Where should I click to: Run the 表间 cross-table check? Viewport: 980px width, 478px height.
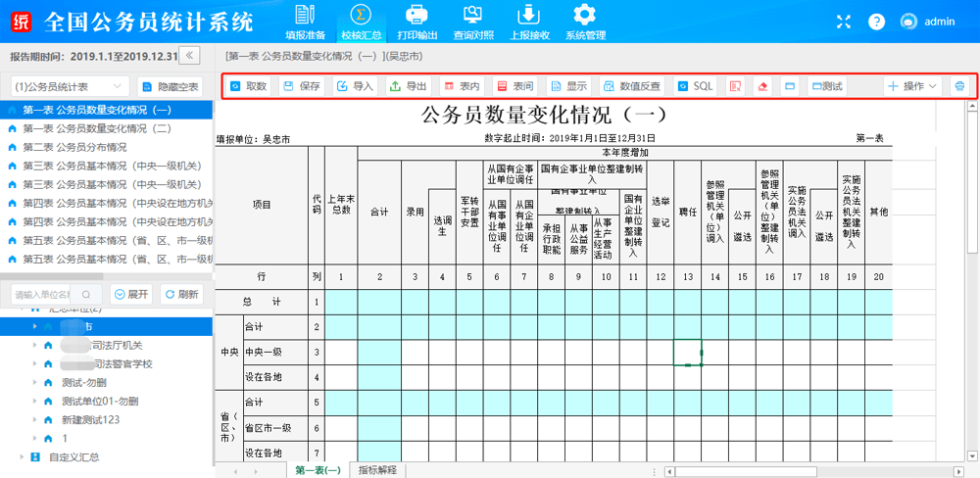[x=515, y=86]
